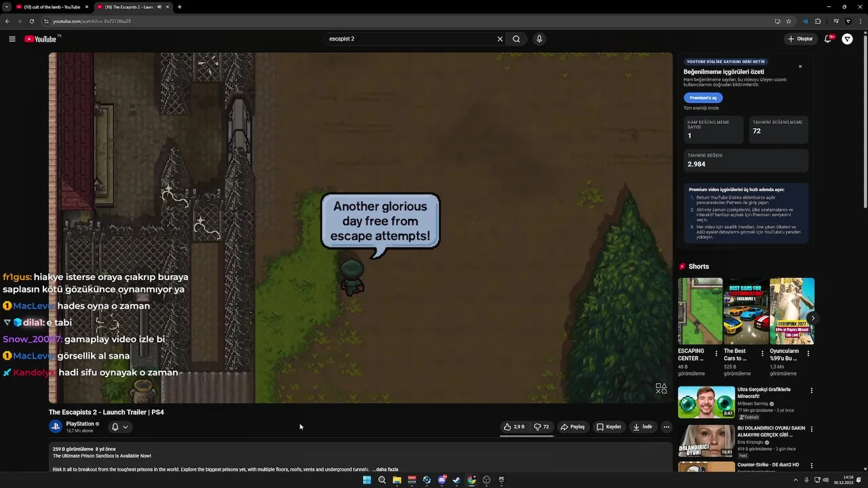Open the YouTube hamburger guide menu
Screen dimensions: 868x488
point(12,39)
